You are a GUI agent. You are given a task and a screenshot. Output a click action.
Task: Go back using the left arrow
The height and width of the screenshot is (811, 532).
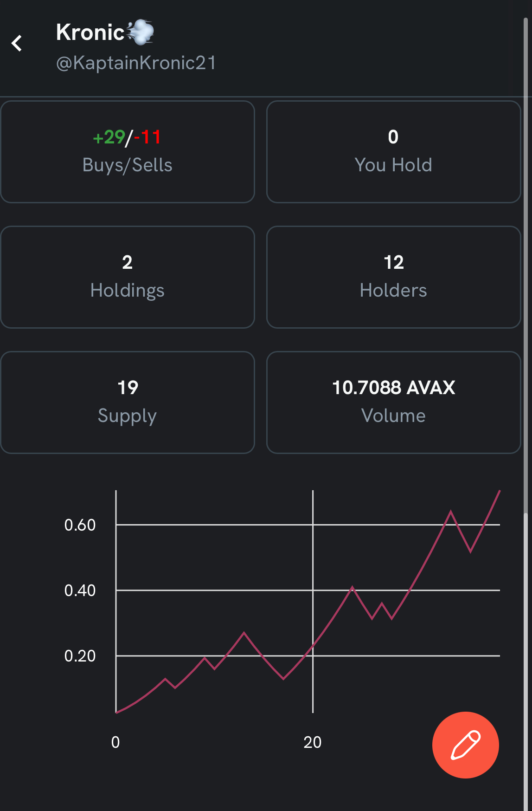pos(17,43)
